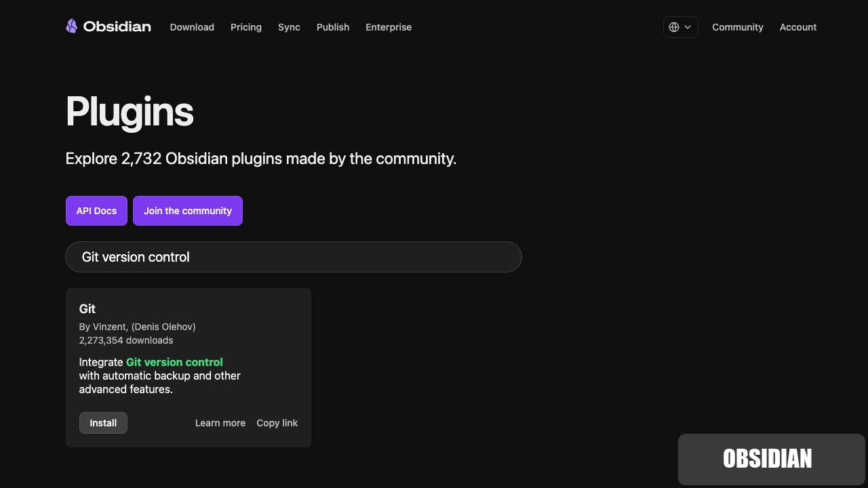
Task: Open the Account page
Action: click(x=798, y=27)
